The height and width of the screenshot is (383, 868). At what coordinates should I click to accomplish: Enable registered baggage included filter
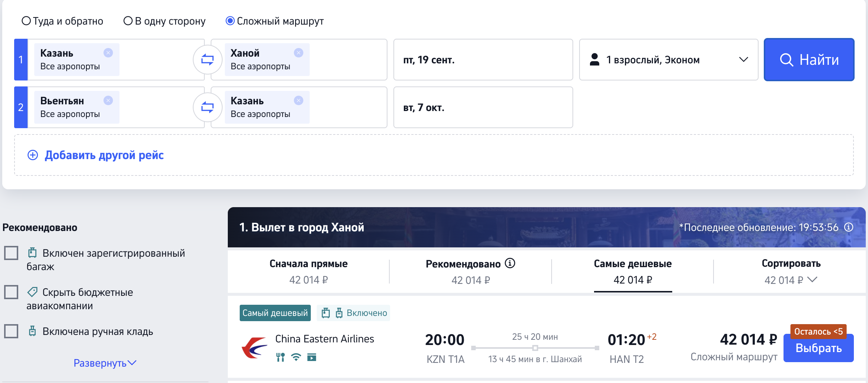tap(11, 253)
